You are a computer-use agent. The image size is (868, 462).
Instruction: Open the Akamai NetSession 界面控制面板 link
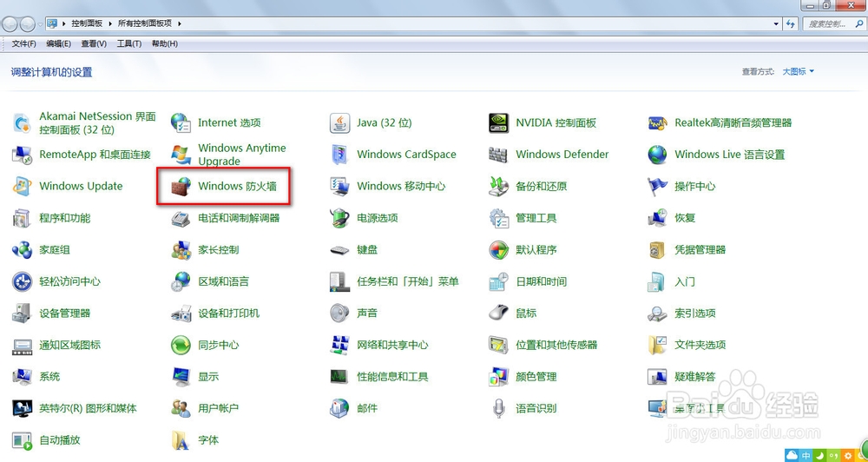[97, 123]
